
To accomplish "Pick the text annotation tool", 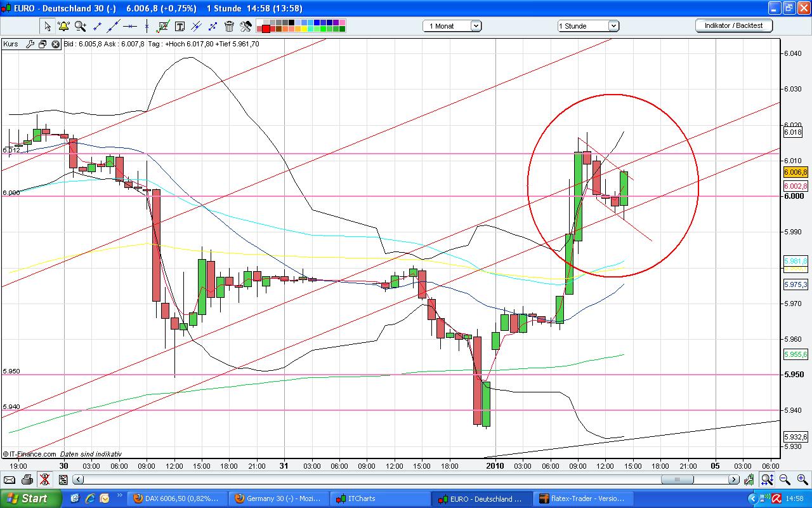I will [180, 26].
